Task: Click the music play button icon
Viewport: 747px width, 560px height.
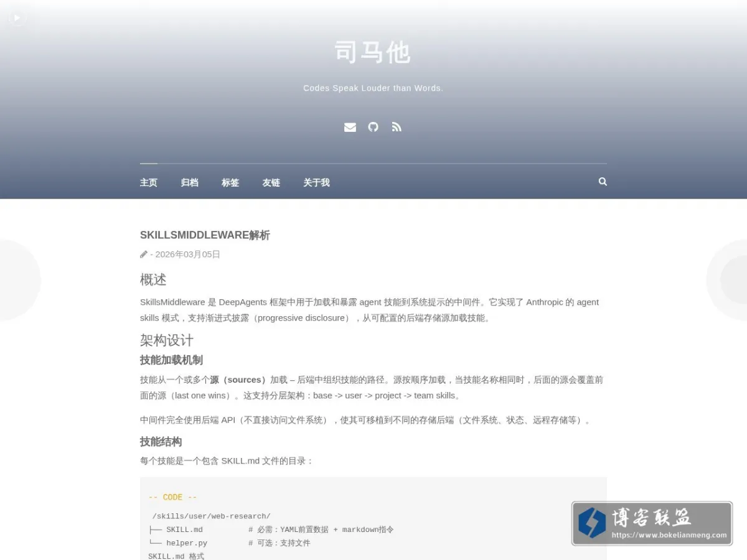Action: tap(17, 18)
